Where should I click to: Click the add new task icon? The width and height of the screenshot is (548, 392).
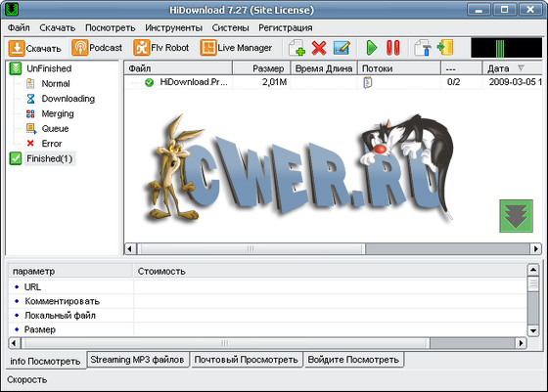tap(297, 48)
